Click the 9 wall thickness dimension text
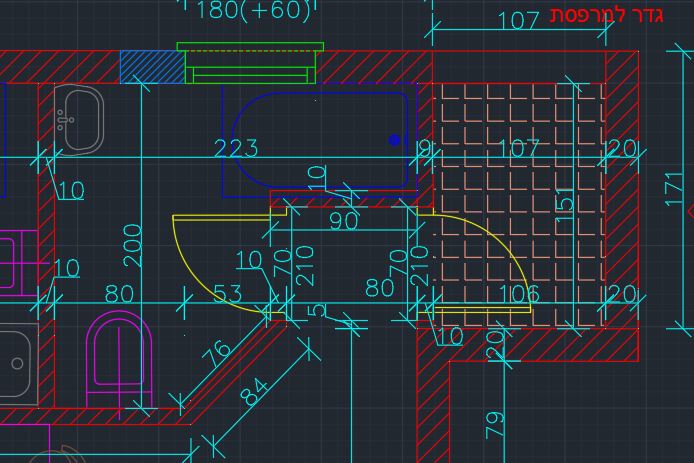Viewport: 694px width, 463px height. [424, 149]
